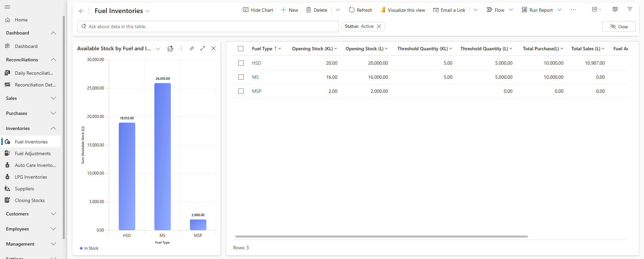The image size is (644, 259).
Task: Click the Hide Chart button
Action: pyautogui.click(x=258, y=10)
